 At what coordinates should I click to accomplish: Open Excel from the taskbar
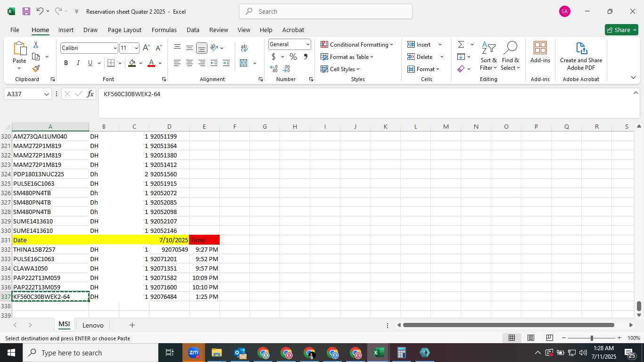(x=379, y=353)
